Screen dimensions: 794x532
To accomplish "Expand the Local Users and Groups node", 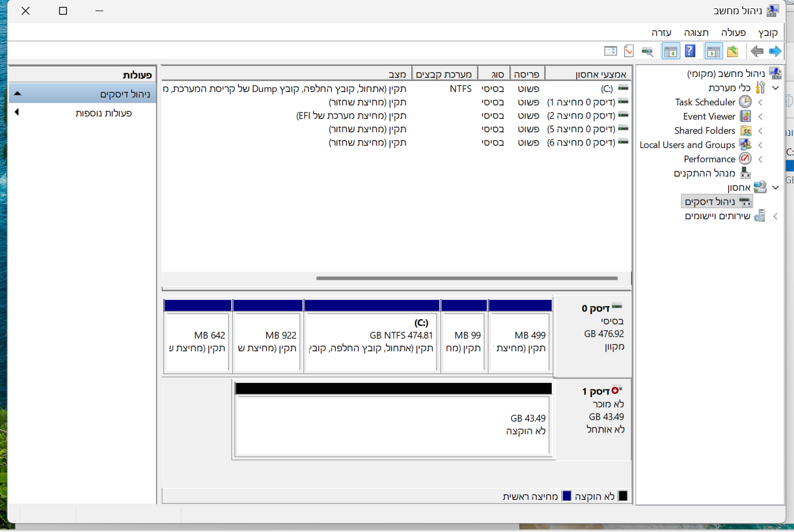I will pyautogui.click(x=760, y=145).
